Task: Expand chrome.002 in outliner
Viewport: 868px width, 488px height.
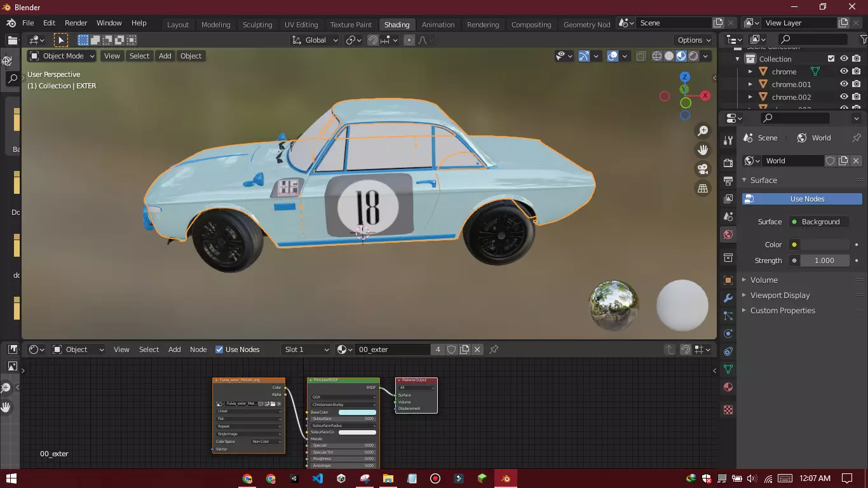Action: tap(750, 97)
